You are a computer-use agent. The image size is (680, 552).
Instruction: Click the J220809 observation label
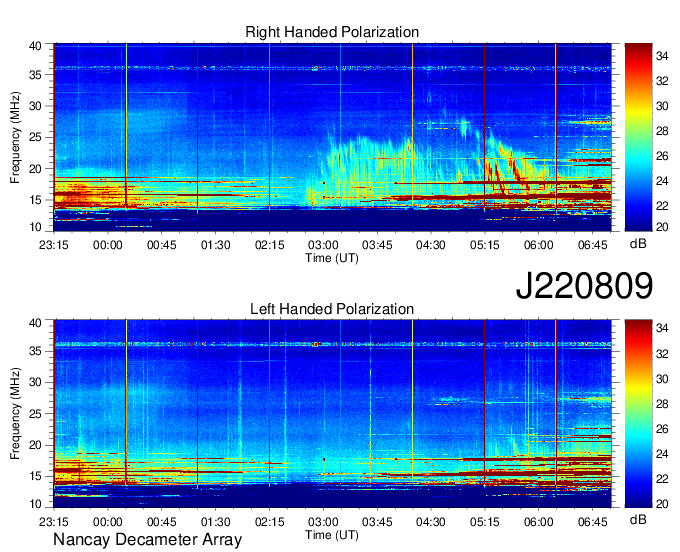tap(584, 285)
